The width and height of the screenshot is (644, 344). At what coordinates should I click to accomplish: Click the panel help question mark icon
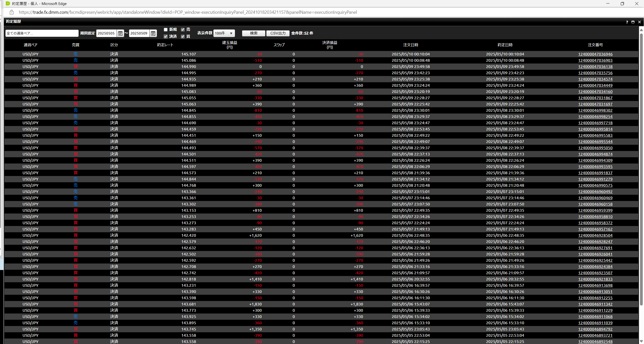[627, 22]
